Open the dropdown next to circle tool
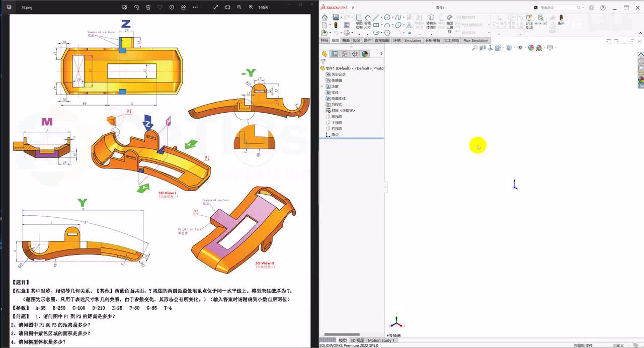Image resolution: width=644 pixels, height=348 pixels. tap(392, 18)
